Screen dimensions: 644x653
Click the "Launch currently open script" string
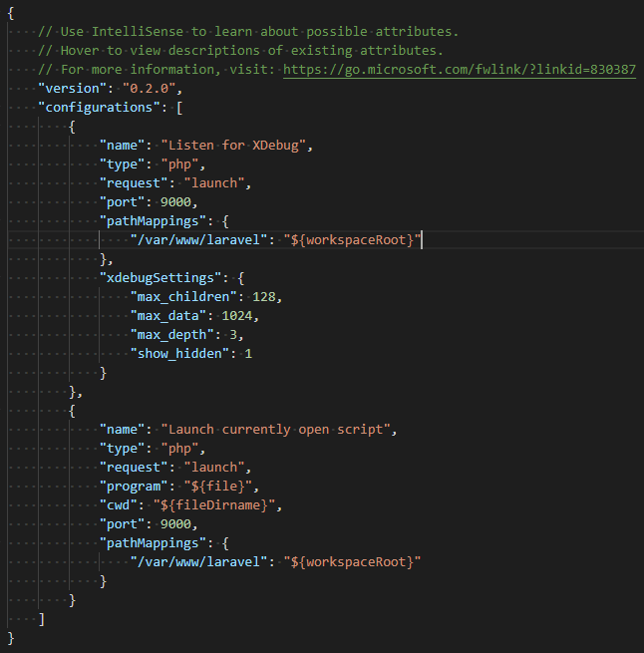(x=279, y=430)
